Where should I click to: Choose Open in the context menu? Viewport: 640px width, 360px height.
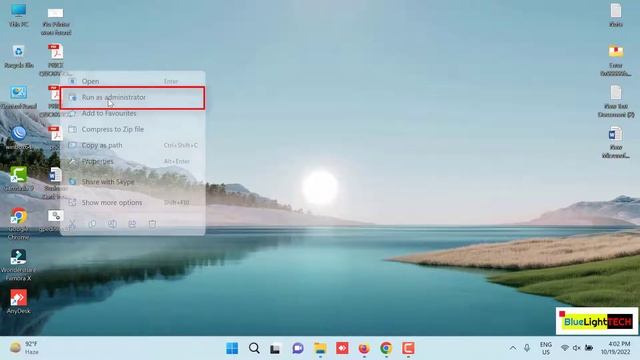[133, 81]
